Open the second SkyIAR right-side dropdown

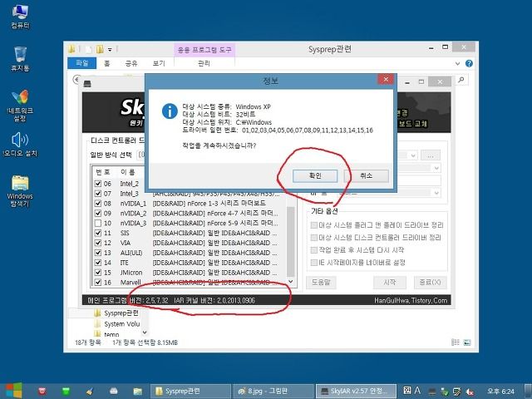436,168
